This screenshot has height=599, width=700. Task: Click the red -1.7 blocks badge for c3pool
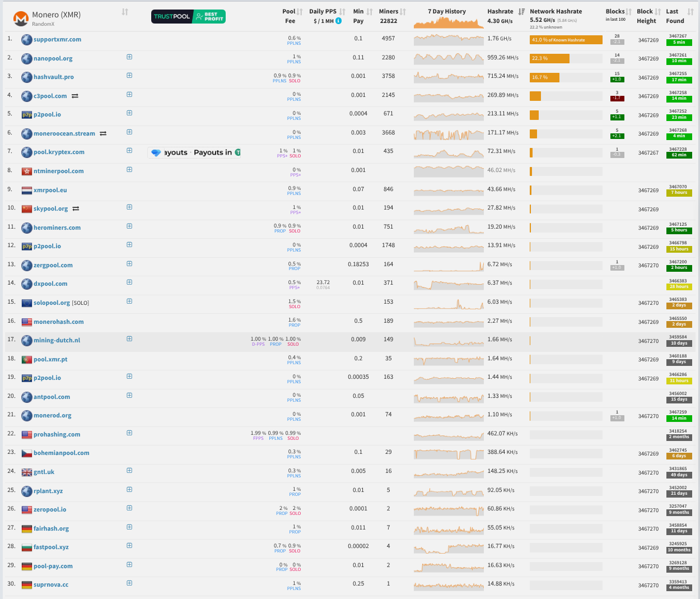(617, 98)
